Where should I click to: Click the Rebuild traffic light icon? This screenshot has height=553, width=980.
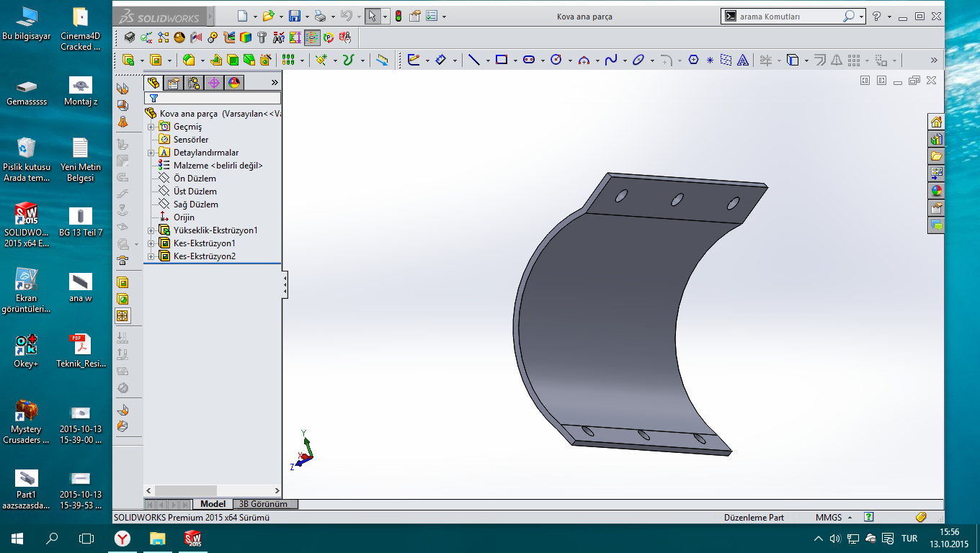(x=397, y=16)
